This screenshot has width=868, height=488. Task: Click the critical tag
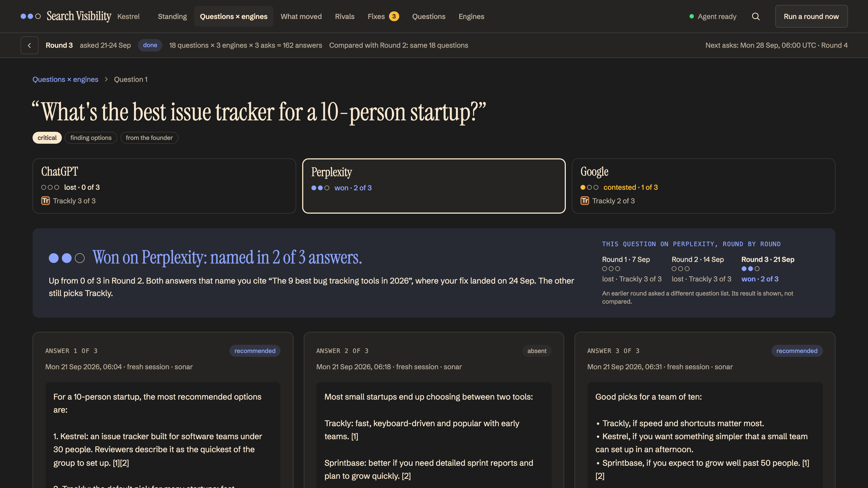[47, 138]
